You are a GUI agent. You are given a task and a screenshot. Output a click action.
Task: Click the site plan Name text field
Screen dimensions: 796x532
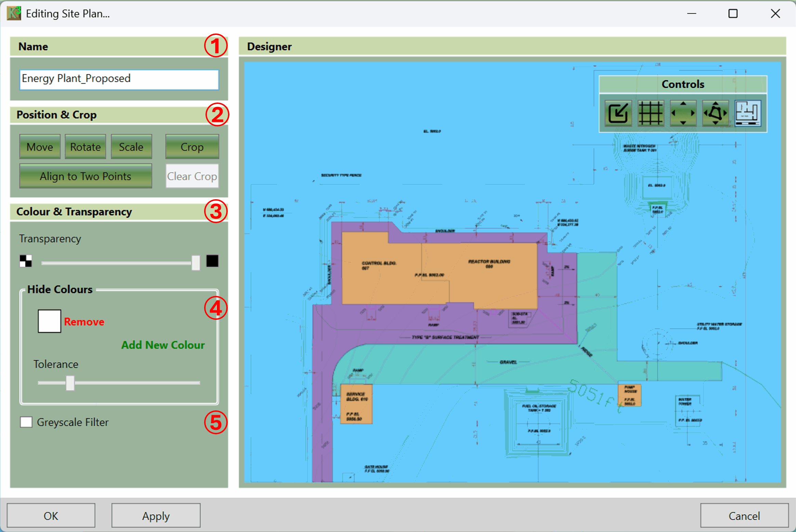pyautogui.click(x=119, y=79)
